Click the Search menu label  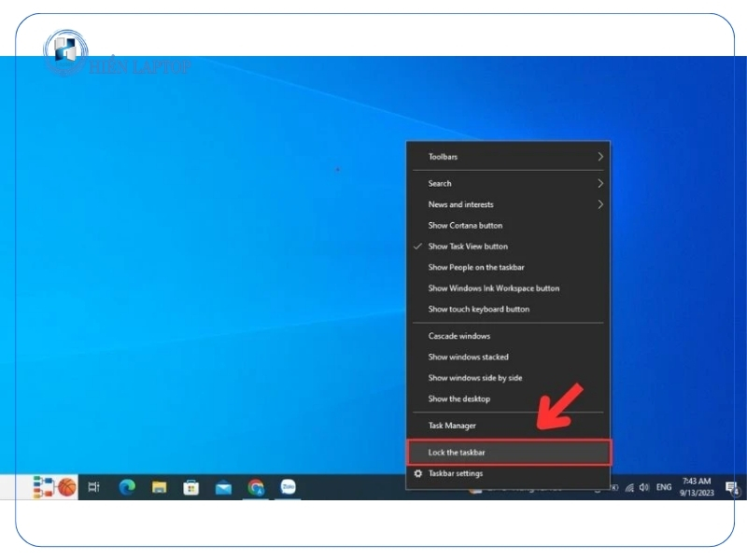pyautogui.click(x=439, y=183)
